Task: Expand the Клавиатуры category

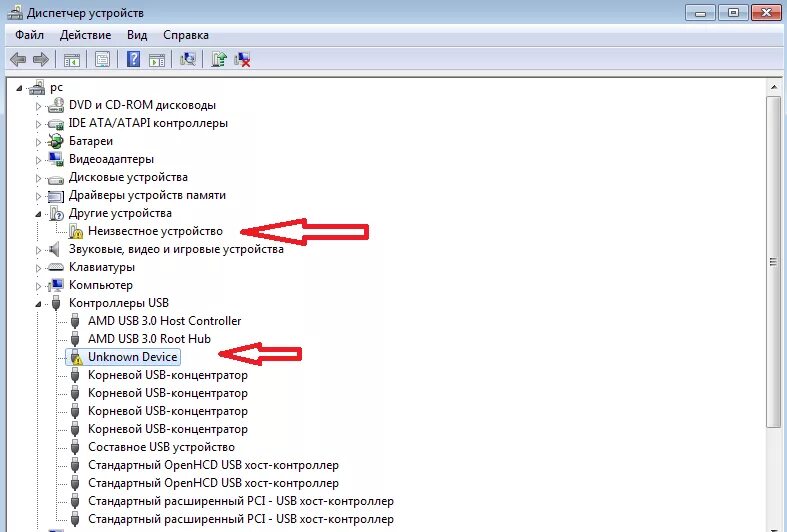Action: [x=38, y=268]
